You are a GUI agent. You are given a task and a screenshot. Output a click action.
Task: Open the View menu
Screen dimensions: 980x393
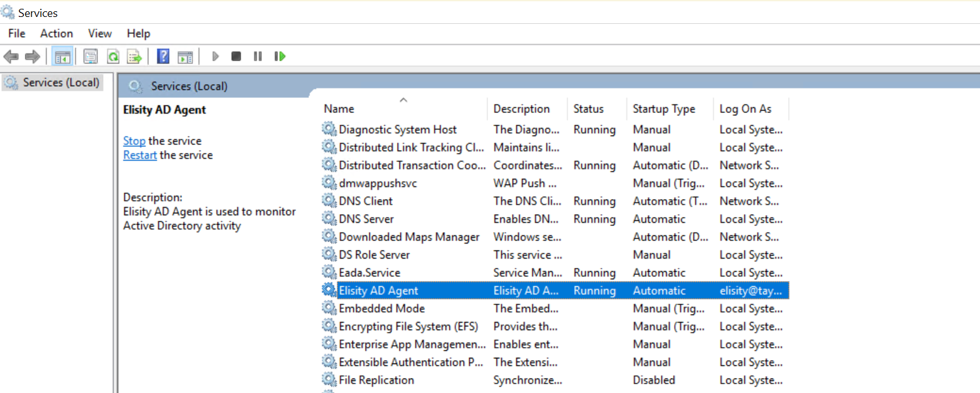pyautogui.click(x=100, y=33)
